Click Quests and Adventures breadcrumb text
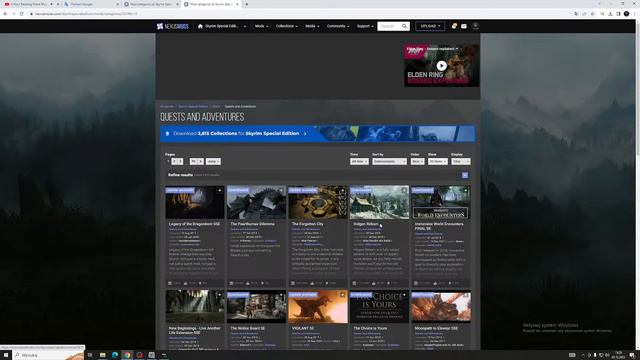The width and height of the screenshot is (640, 360). click(x=240, y=107)
